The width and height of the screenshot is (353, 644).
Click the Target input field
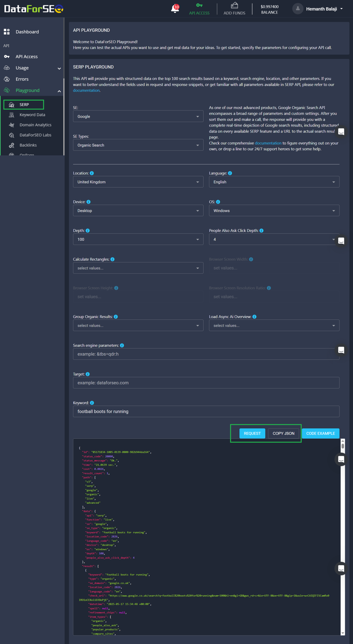click(206, 383)
